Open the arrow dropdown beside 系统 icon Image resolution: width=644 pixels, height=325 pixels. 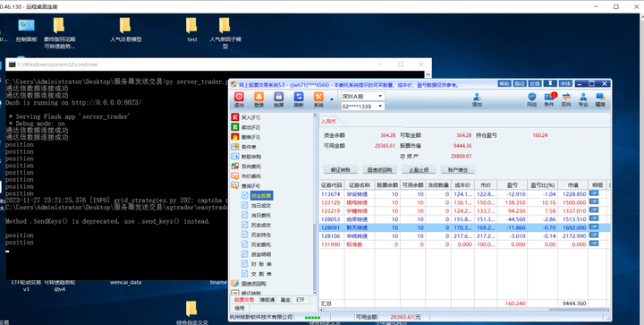click(332, 99)
